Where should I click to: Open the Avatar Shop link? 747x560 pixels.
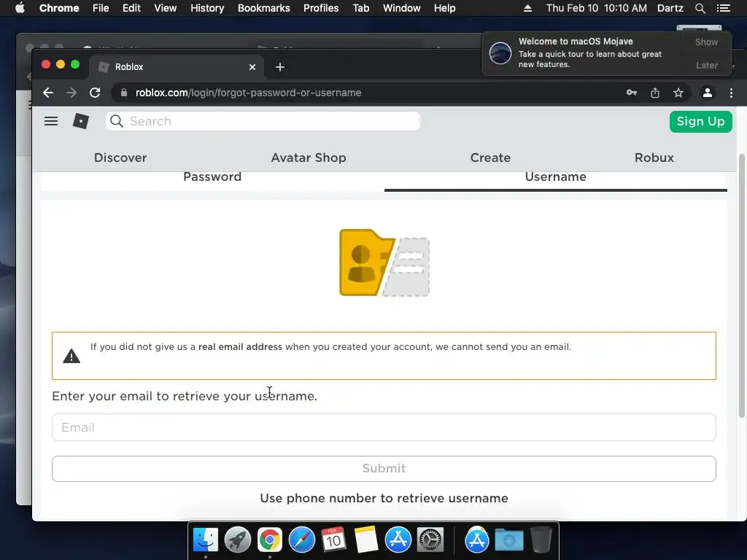pos(309,157)
